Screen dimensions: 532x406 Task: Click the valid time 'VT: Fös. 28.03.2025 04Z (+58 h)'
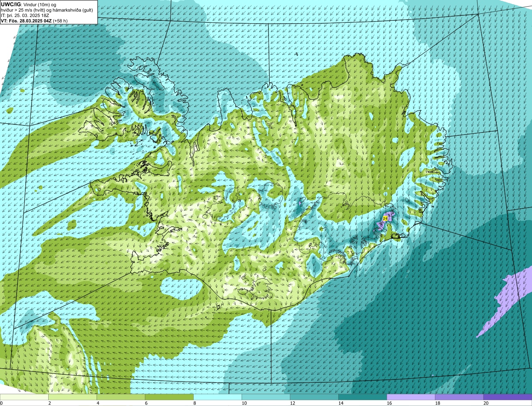tap(34, 20)
